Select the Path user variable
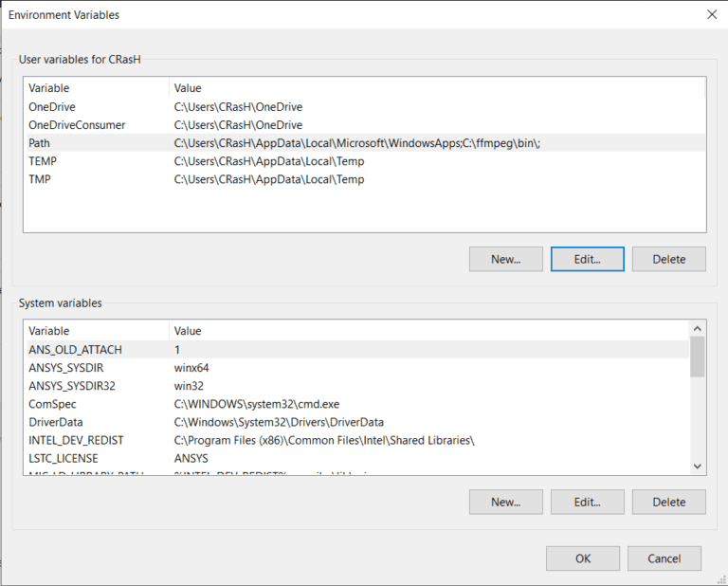Screen dimensions: 728x586 click(40, 143)
